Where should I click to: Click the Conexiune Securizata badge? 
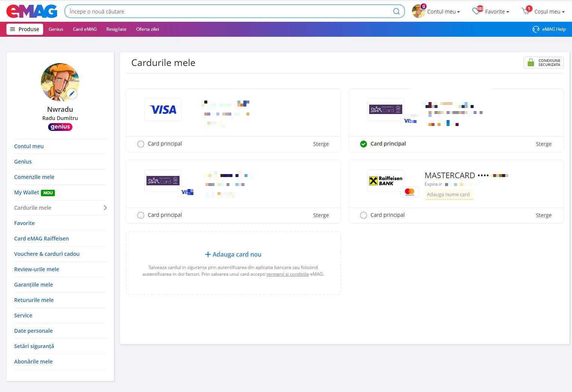click(x=544, y=63)
